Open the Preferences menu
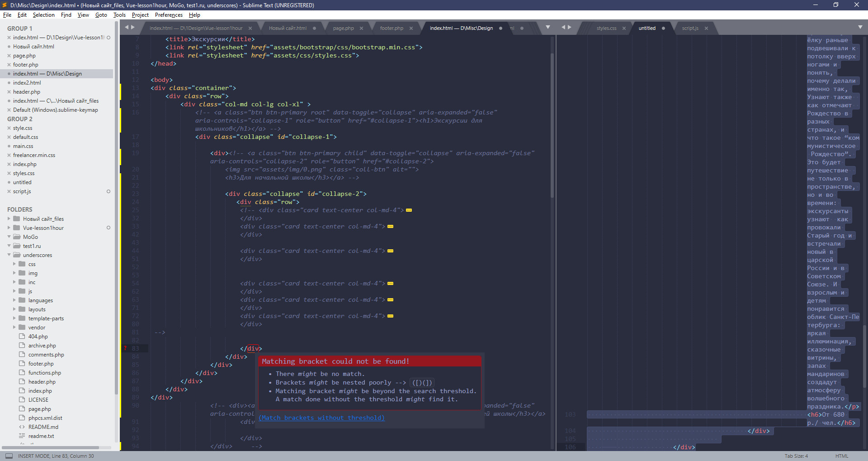 [169, 15]
